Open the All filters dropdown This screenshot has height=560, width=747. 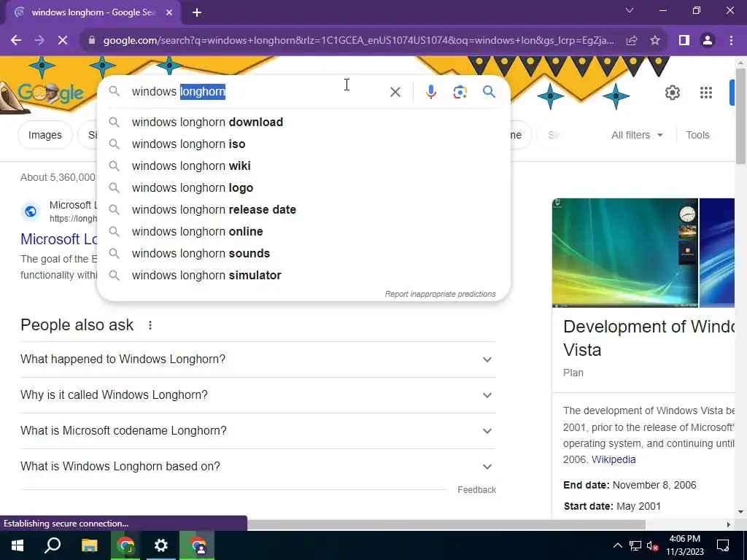[x=637, y=135]
